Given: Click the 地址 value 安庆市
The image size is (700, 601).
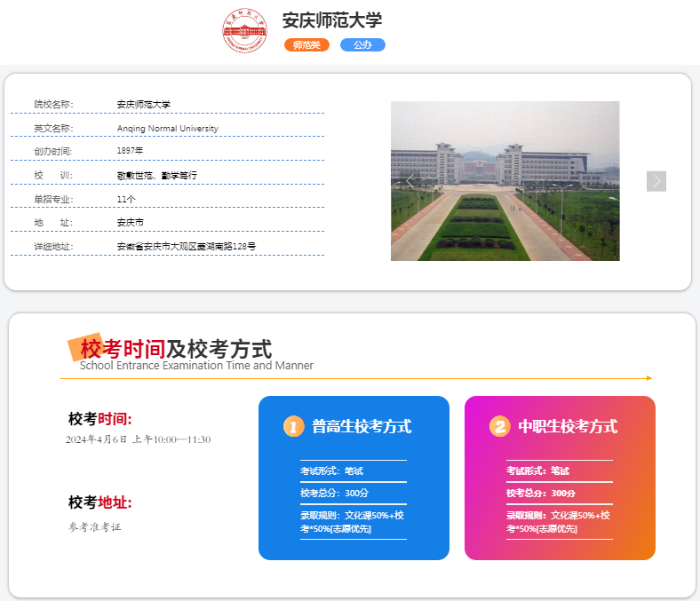Looking at the screenshot, I should (131, 223).
